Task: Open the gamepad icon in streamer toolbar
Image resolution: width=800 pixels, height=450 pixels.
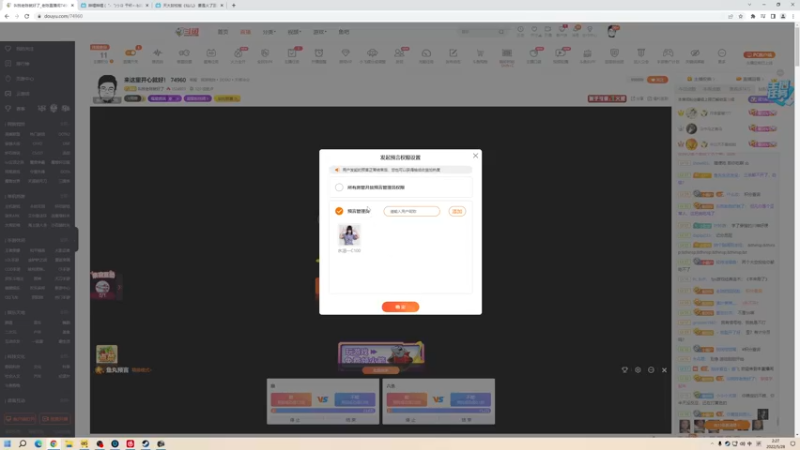Action: [x=668, y=53]
